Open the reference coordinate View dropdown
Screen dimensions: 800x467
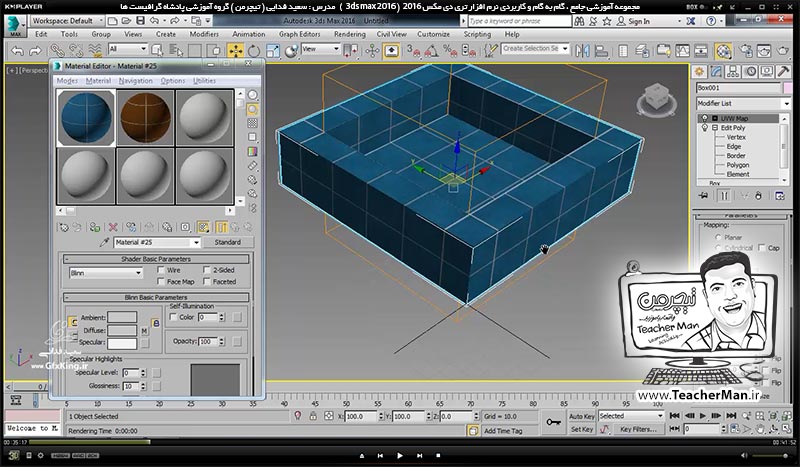320,48
